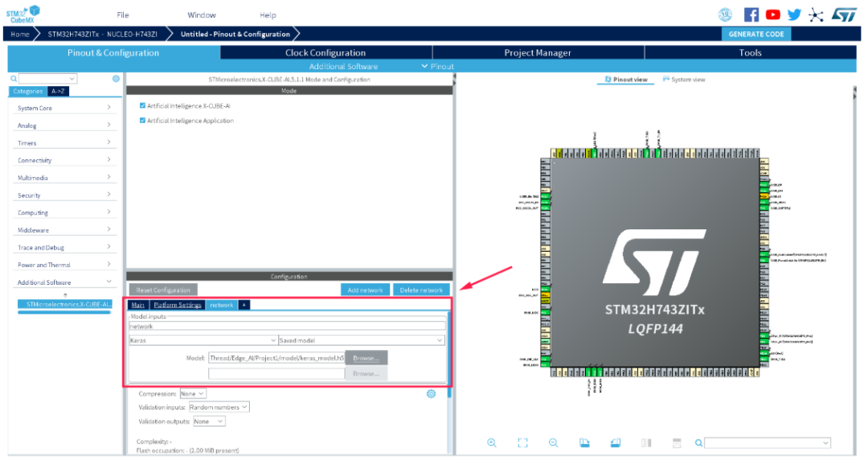Toggle Artificial Intelligence X-CUBE-AI checkbox

(143, 105)
